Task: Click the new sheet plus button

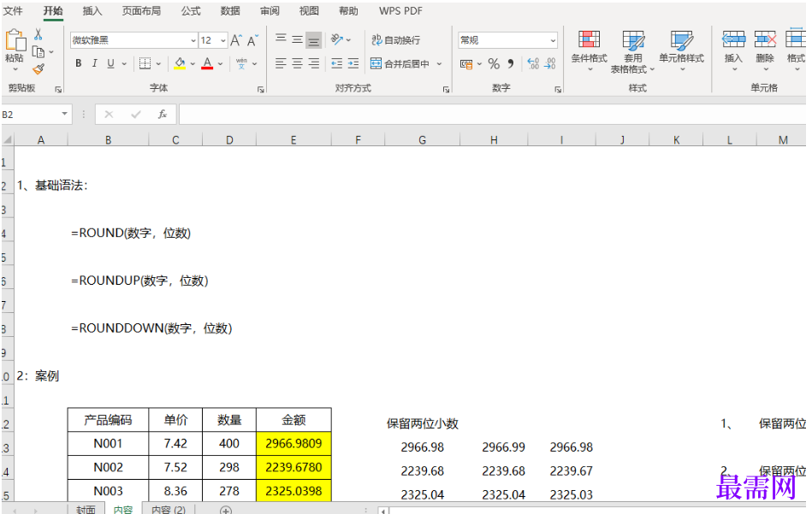Action: [226, 510]
